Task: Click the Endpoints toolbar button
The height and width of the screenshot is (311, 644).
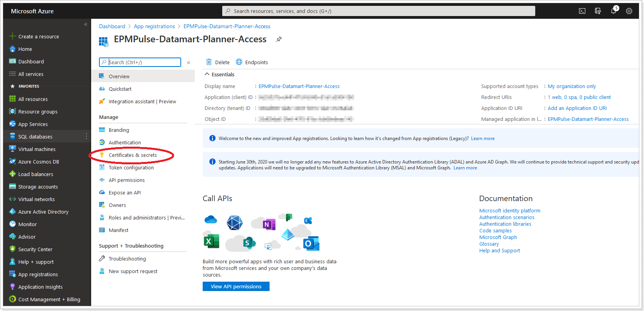Action: (x=252, y=62)
